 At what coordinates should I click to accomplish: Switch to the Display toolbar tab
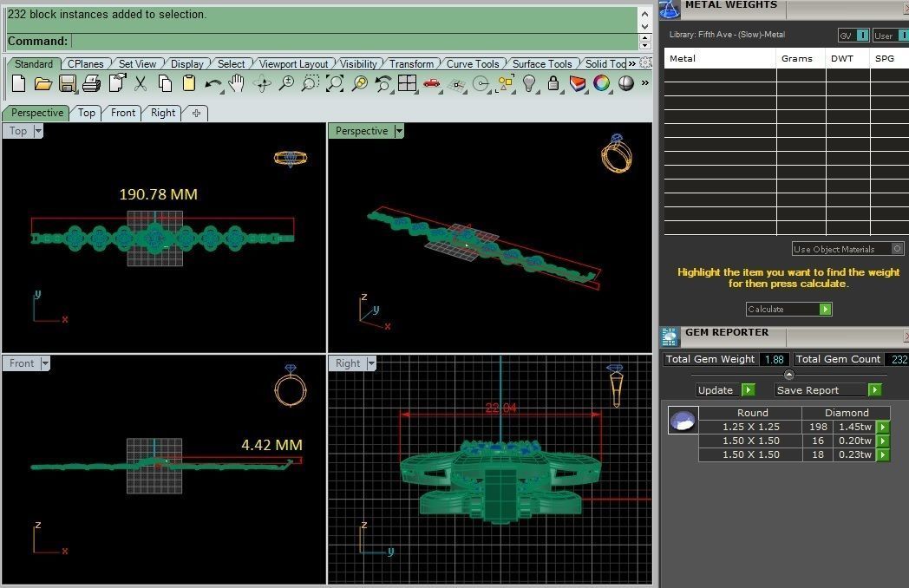186,64
